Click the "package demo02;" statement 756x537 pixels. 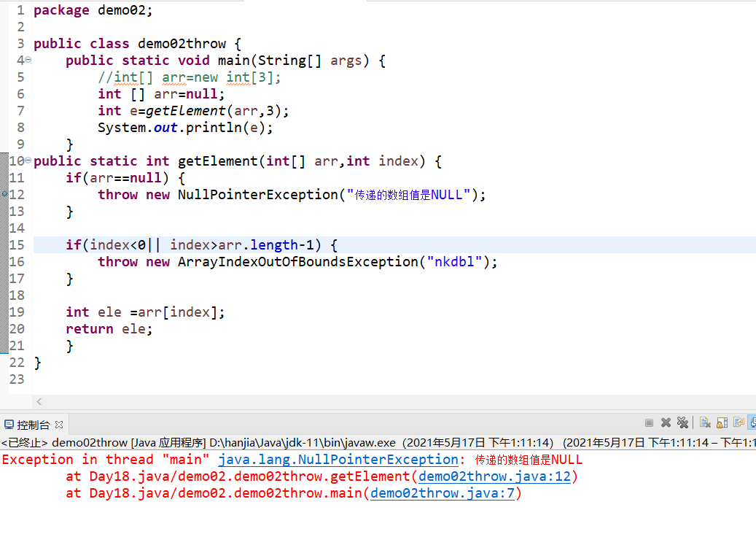[x=93, y=10]
